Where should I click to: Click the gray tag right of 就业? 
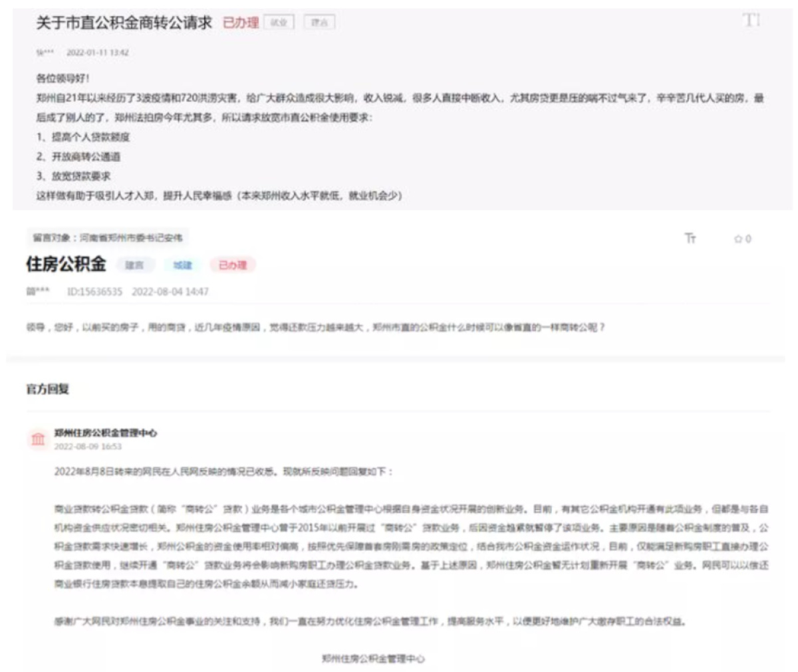pyautogui.click(x=320, y=23)
